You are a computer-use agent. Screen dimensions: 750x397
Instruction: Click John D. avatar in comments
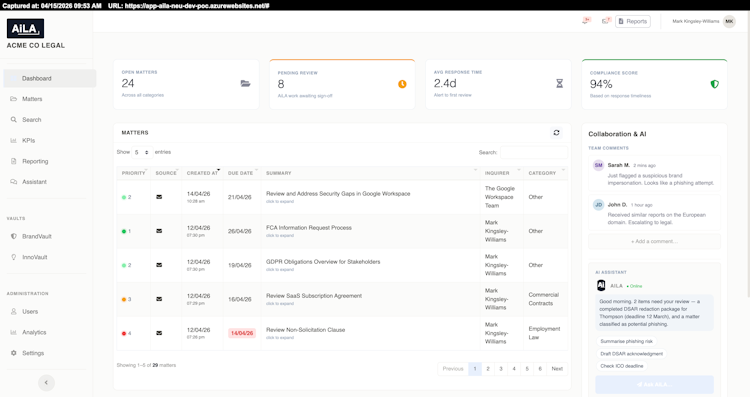click(x=598, y=205)
